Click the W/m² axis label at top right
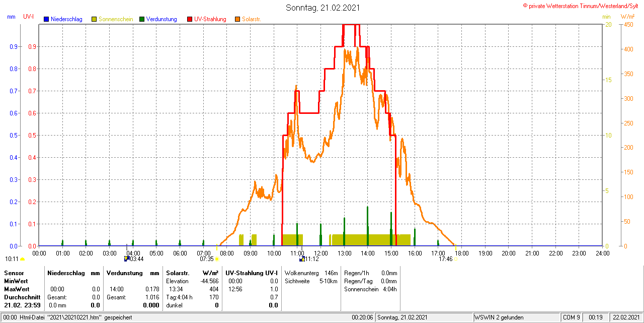The image size is (644, 323). click(x=627, y=17)
